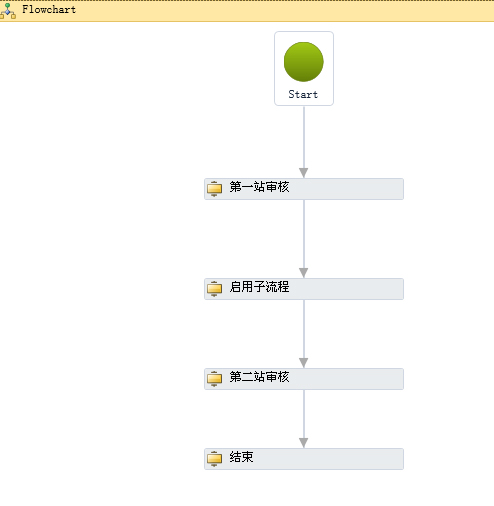Select the 启用子流程 activity label
Image resolution: width=494 pixels, height=506 pixels.
point(259,287)
